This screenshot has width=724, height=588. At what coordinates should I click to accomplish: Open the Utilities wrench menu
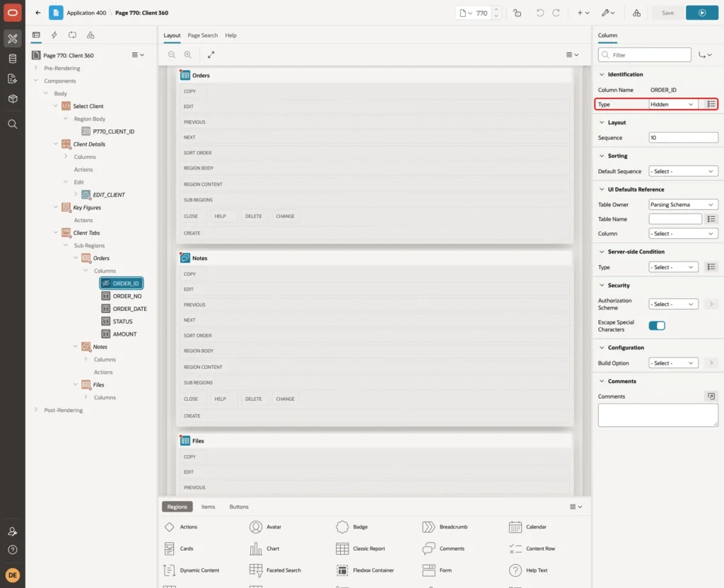607,13
